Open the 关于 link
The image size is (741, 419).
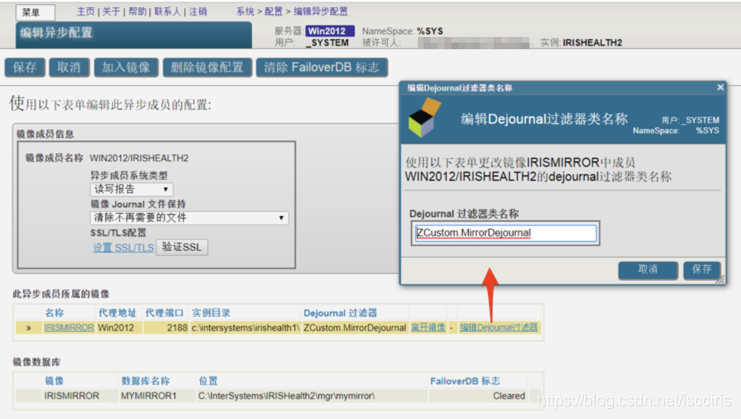[x=111, y=11]
